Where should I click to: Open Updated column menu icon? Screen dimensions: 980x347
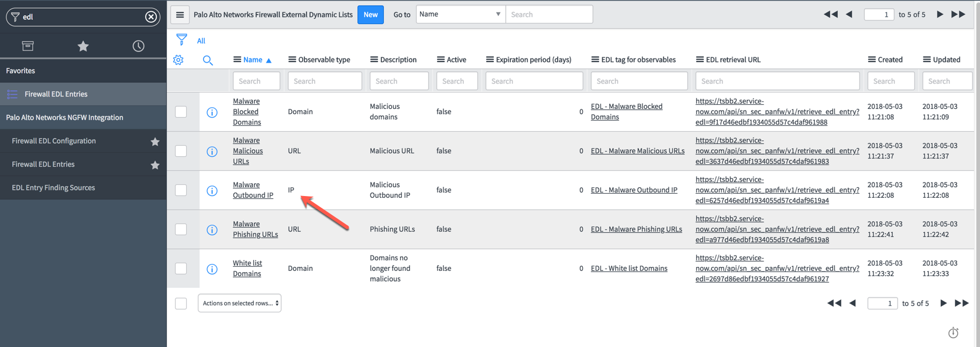(927, 60)
